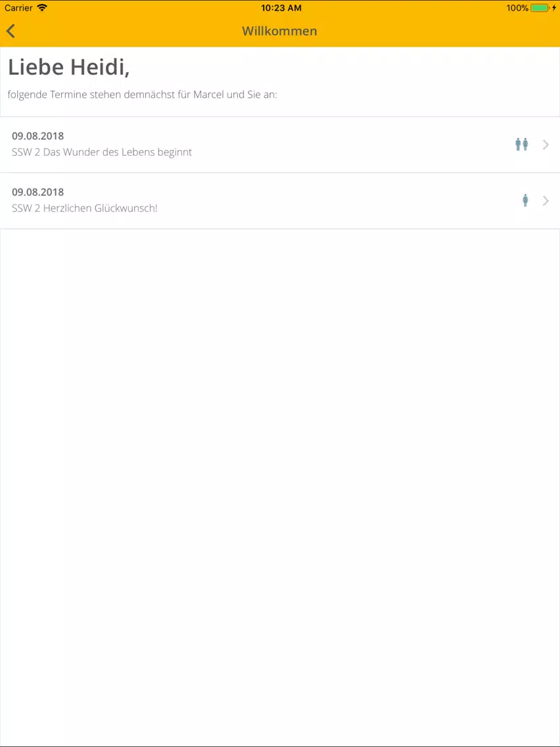Select the 09.08.2018 date above Herzlichen Glückwunsch

[37, 193]
